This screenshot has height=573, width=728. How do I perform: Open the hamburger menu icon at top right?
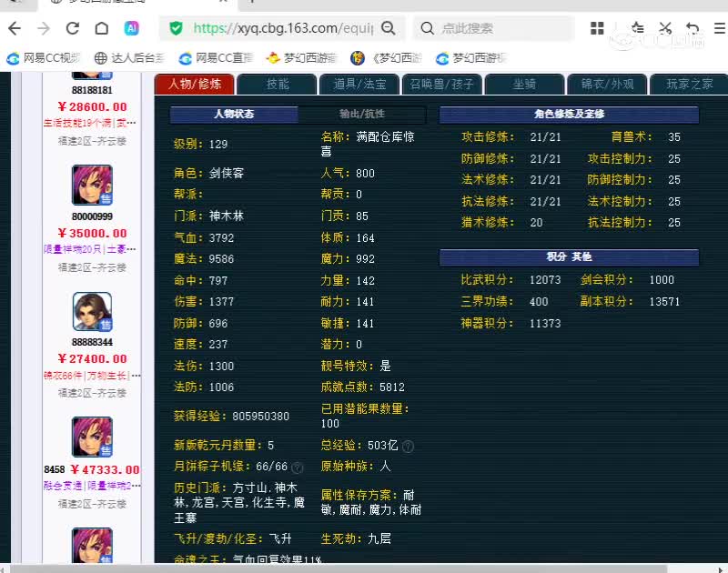[719, 28]
